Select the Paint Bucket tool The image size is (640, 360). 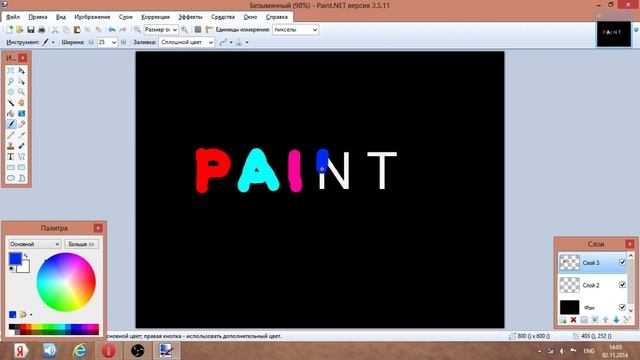tap(11, 113)
